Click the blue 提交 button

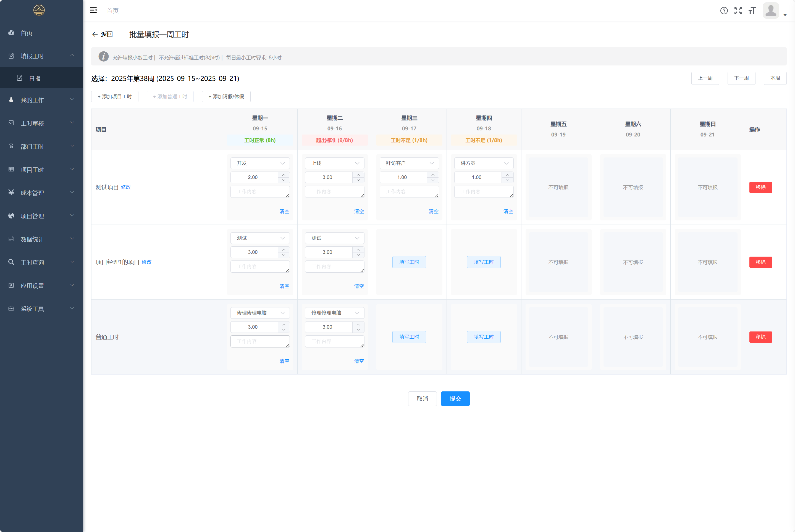pyautogui.click(x=455, y=399)
